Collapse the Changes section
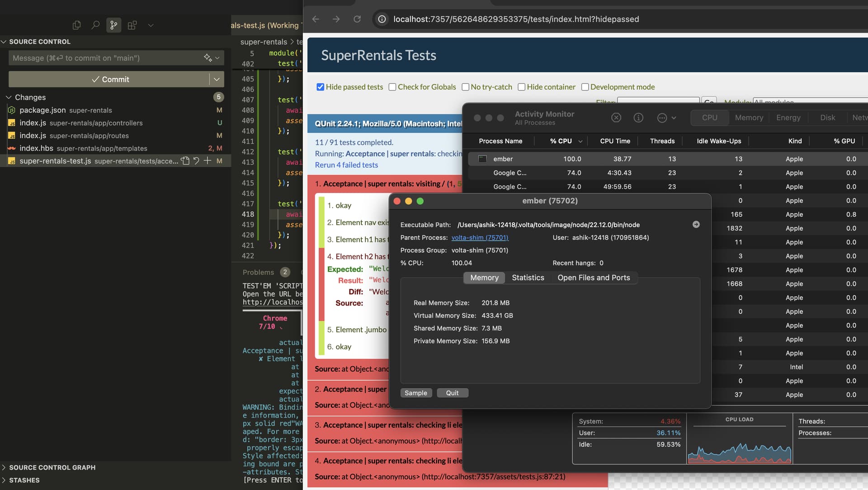This screenshot has width=868, height=490. click(9, 97)
